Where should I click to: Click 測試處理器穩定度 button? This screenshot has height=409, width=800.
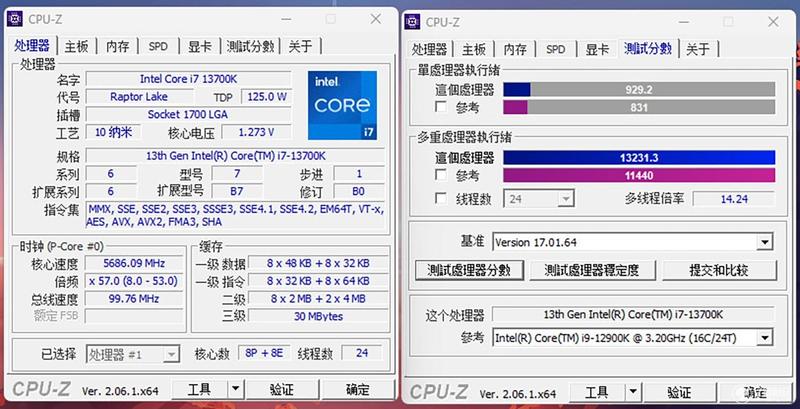tap(592, 270)
